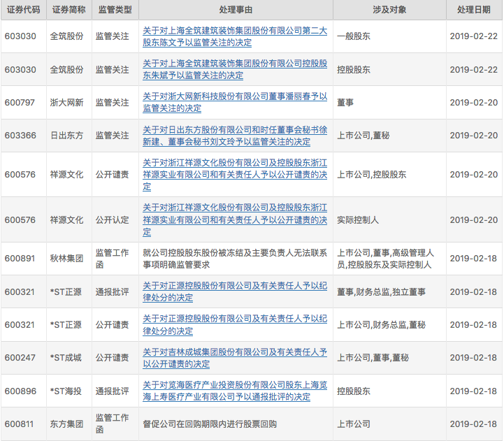The image size is (504, 441).
Task: Select stock code 600797
Action: tap(20, 103)
